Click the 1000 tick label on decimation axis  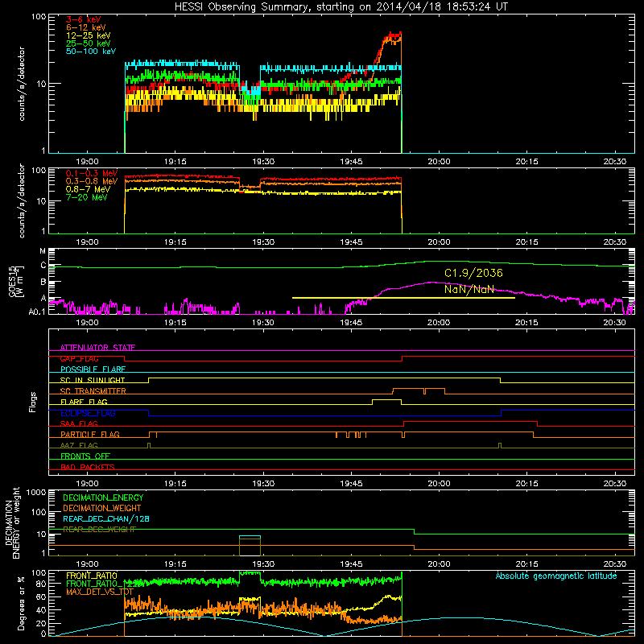pos(36,492)
